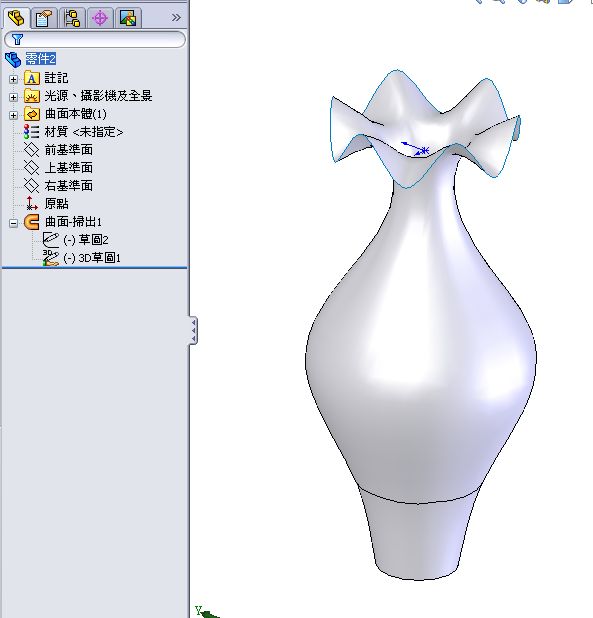Click the 前基準面 plane icon
593x618 pixels.
pyautogui.click(x=31, y=150)
